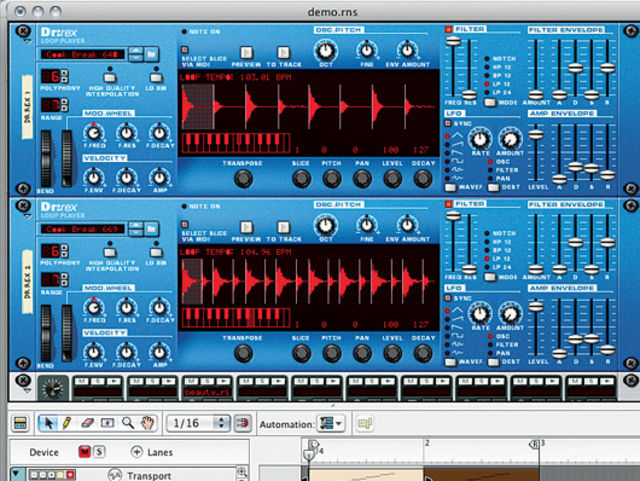Click loop select up/down arrows for Cook Break 648
This screenshot has height=481, width=640.
(x=136, y=54)
